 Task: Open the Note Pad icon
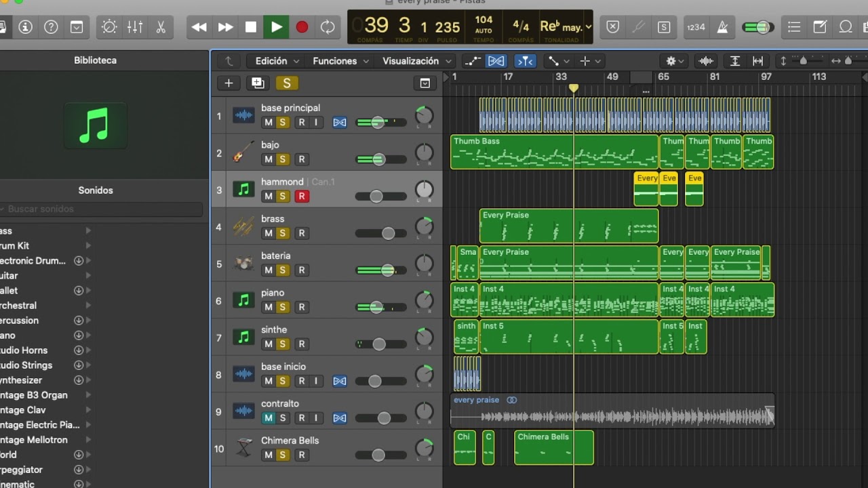[820, 27]
